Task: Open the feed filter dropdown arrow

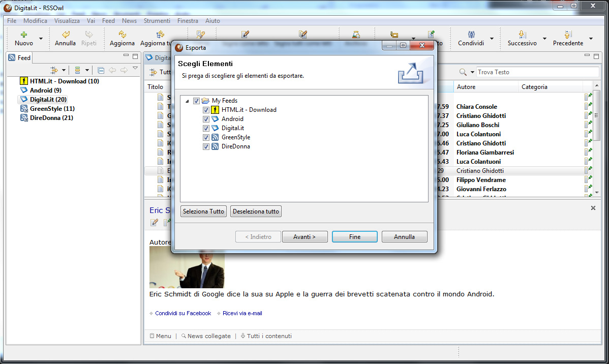Action: (64, 70)
